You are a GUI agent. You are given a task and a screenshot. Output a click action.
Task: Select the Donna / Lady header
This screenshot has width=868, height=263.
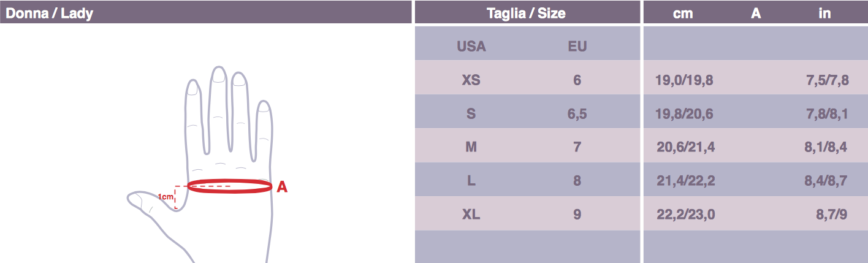[x=50, y=13]
